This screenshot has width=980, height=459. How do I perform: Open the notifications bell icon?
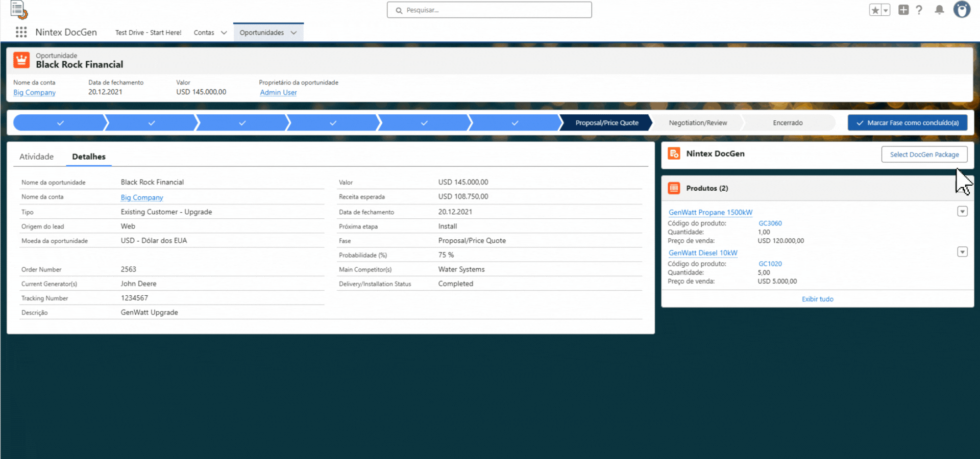(x=939, y=10)
